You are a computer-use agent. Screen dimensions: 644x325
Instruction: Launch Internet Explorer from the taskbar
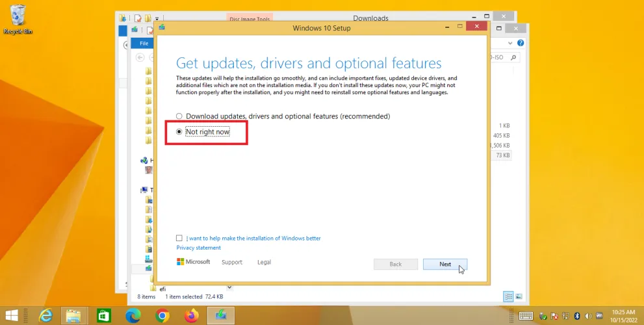tap(45, 315)
